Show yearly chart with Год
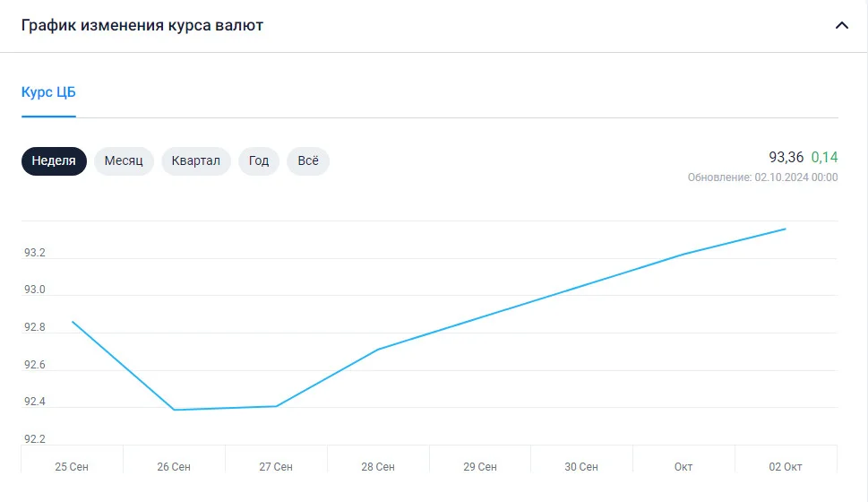This screenshot has width=868, height=502. (x=259, y=160)
